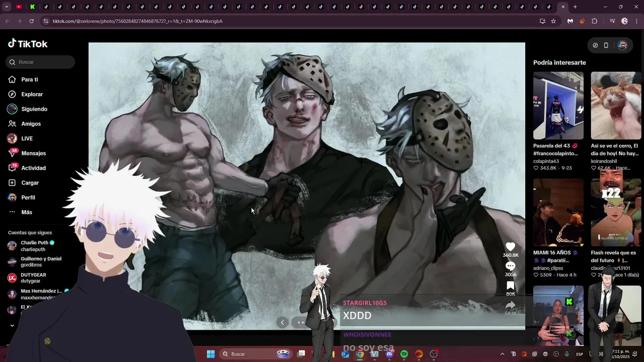Switch the ESP keyboard language indicator
The image size is (644, 362).
[580, 354]
